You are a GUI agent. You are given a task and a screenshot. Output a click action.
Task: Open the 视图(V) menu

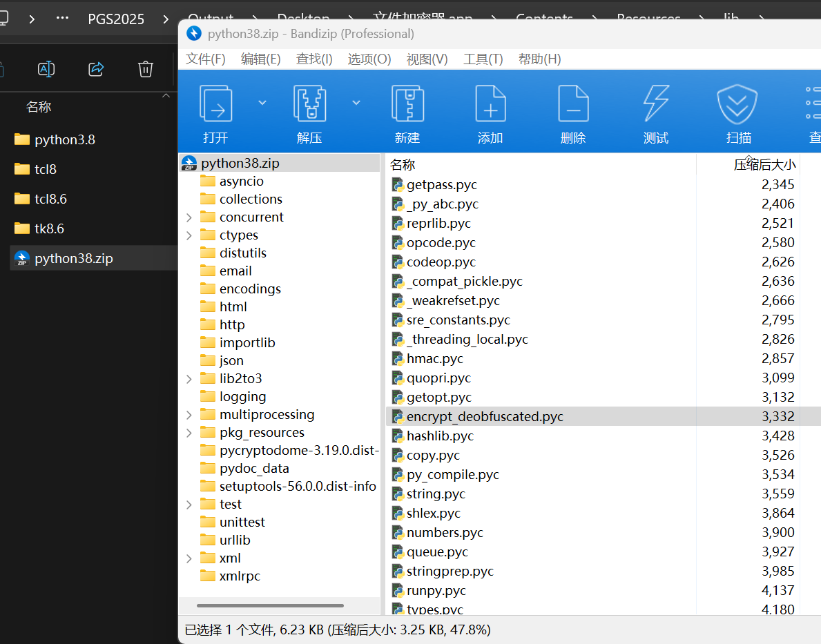pos(427,59)
